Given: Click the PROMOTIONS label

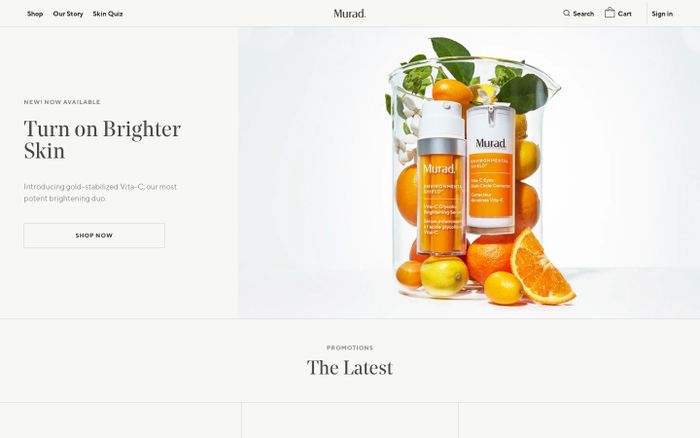Looking at the screenshot, I should [x=350, y=348].
